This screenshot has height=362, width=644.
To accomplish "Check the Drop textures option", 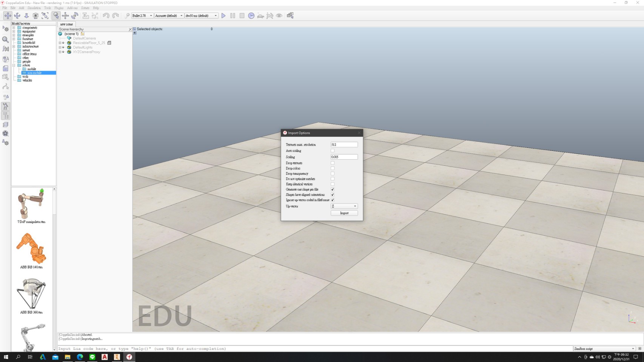I will coord(333,163).
